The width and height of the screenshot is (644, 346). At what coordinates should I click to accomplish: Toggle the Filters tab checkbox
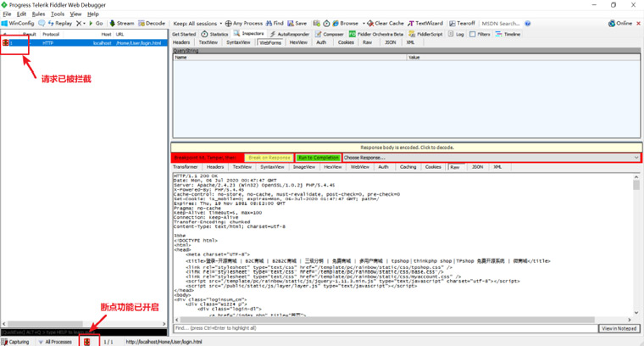[473, 34]
